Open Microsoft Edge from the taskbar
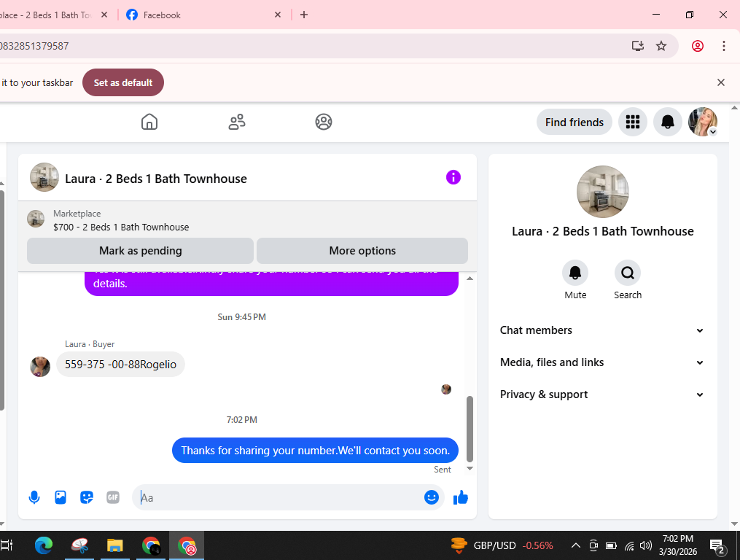 pos(44,546)
